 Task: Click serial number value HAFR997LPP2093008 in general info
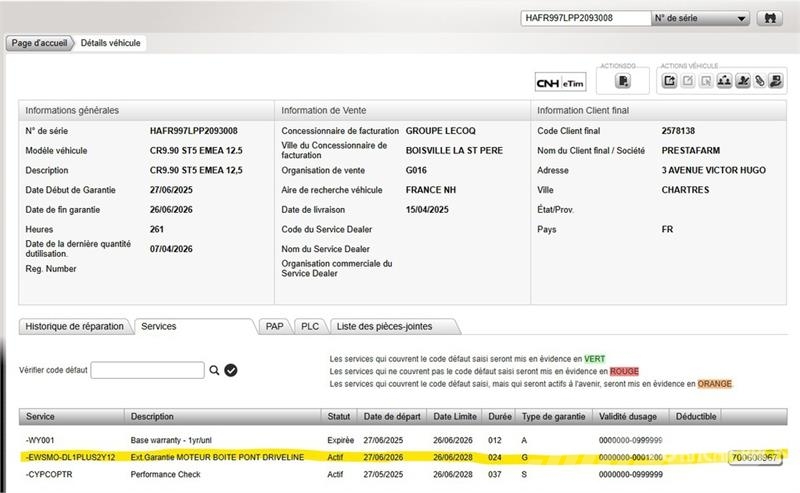click(194, 131)
